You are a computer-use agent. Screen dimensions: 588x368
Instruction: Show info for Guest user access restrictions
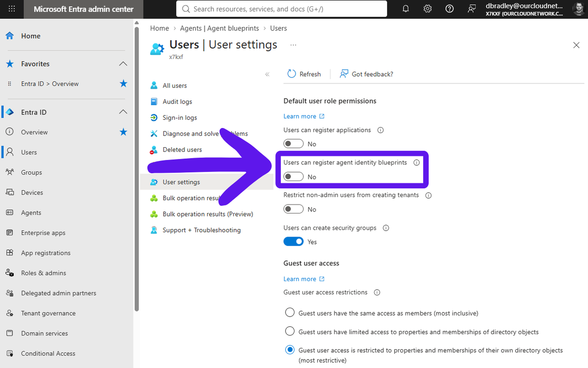tap(377, 292)
